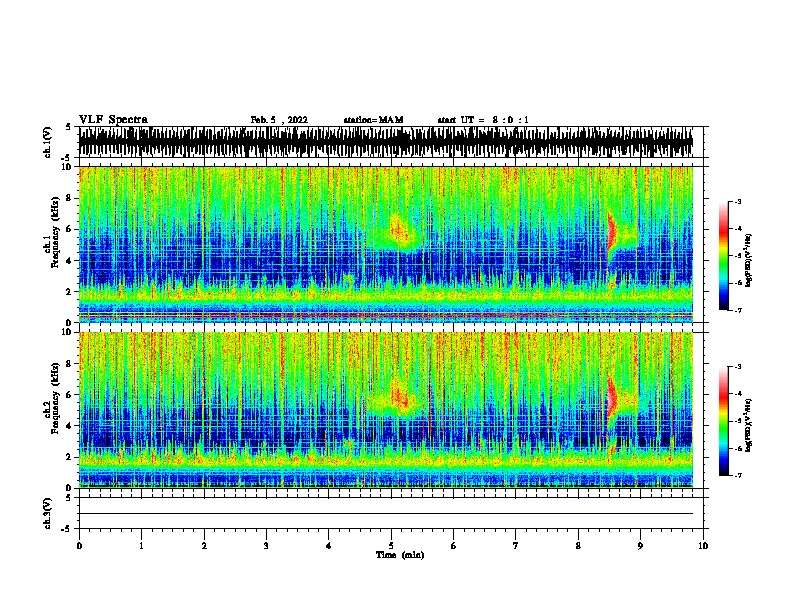Click time axis tick label "4"
This screenshot has height=612, width=792.
pyautogui.click(x=328, y=546)
